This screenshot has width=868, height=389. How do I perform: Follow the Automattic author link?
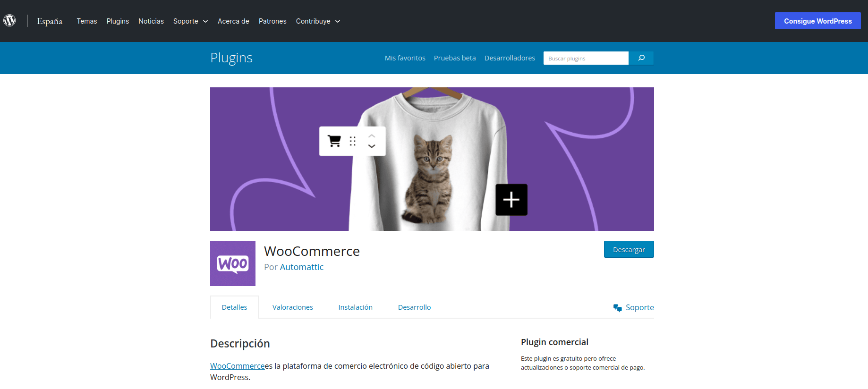301,267
